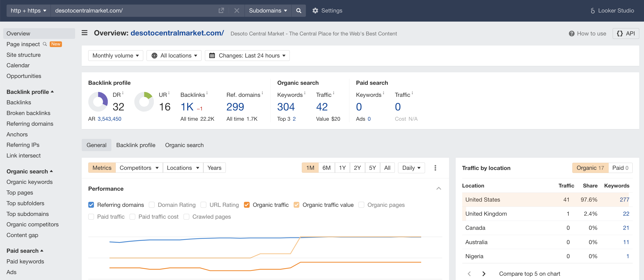This screenshot has height=280, width=644.
Task: Click the search magnifier icon in top bar
Action: tap(298, 10)
